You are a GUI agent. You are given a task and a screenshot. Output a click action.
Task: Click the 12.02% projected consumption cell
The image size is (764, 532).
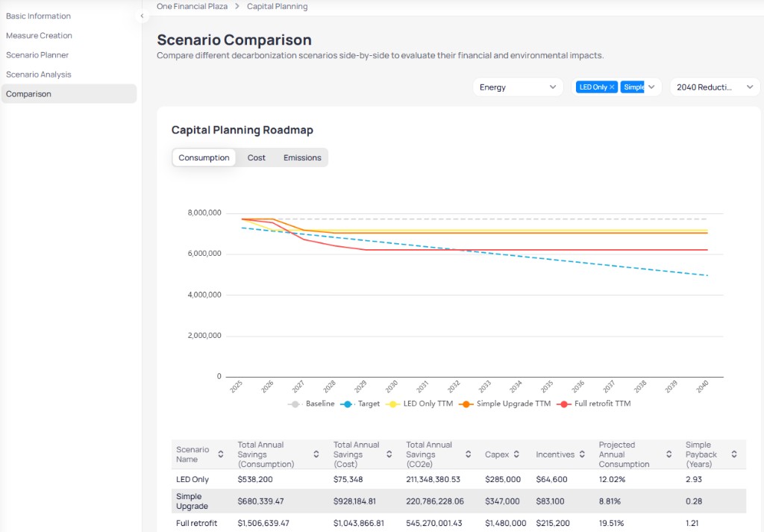coord(612,479)
